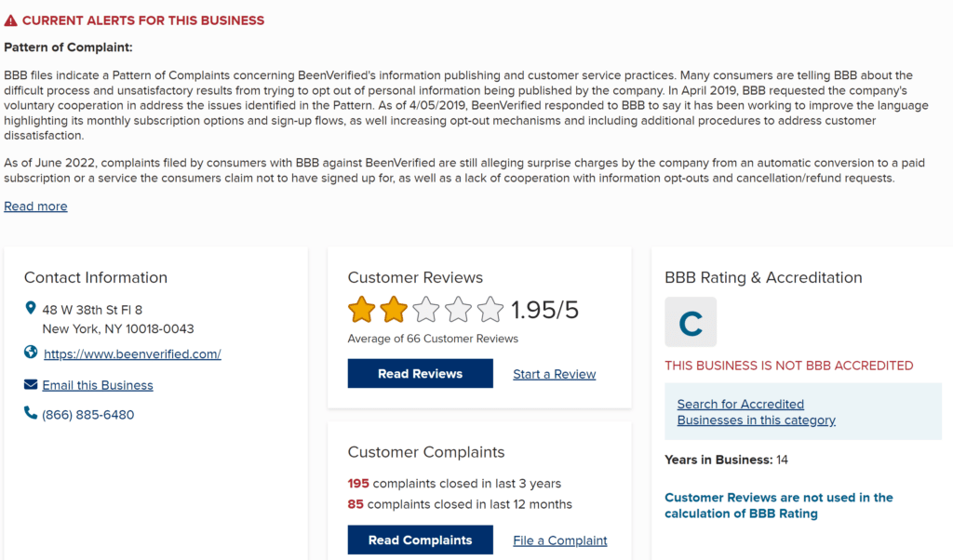Open the beenverified.com website link
Screen dimensions: 953x560
[132, 354]
